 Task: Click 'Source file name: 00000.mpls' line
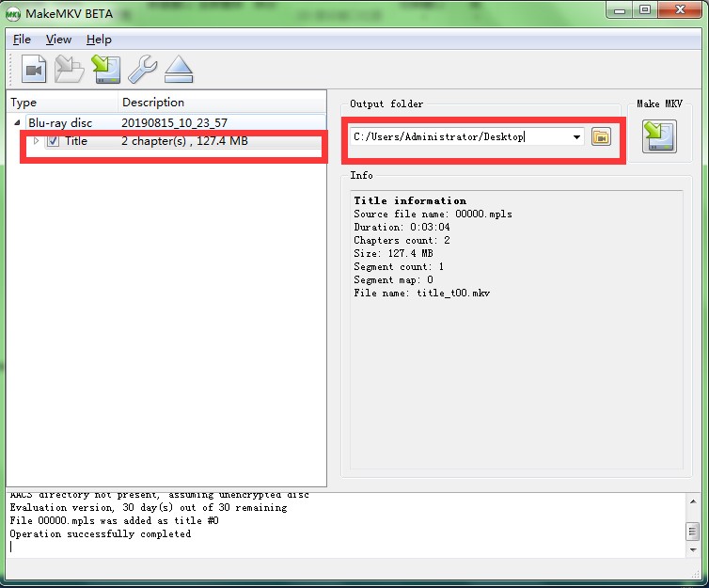pyautogui.click(x=433, y=214)
